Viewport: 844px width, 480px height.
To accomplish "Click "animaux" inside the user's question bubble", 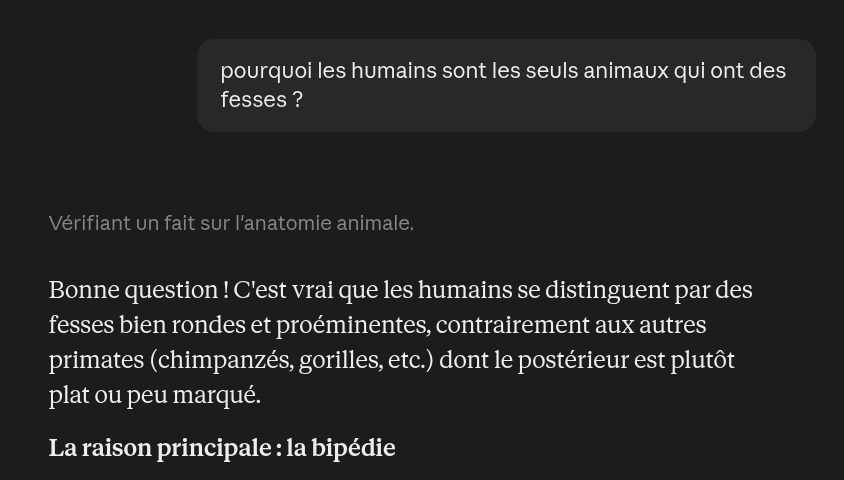I will click(626, 71).
